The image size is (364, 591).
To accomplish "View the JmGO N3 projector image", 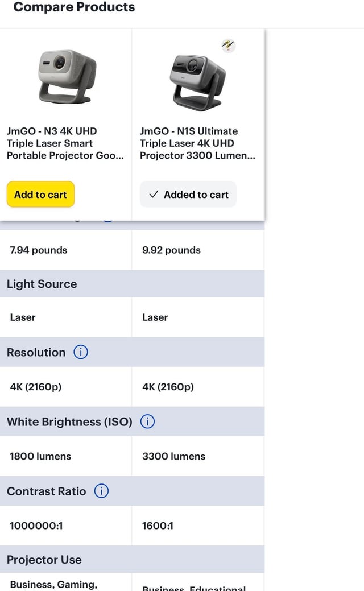I will [x=67, y=77].
